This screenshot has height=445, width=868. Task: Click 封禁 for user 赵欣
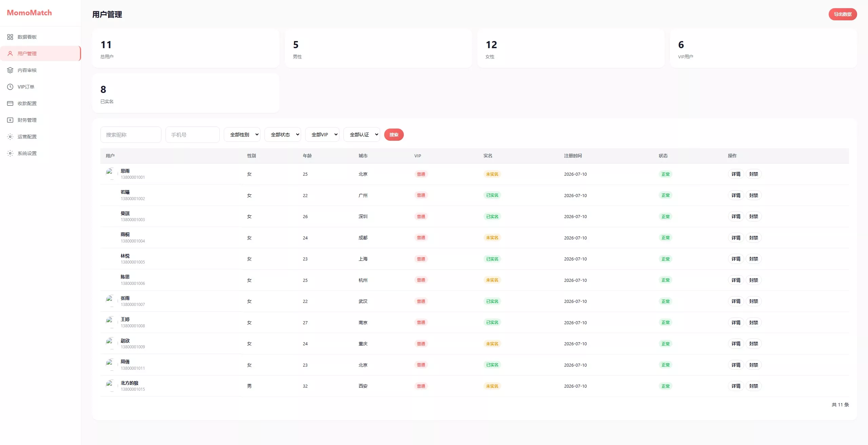(x=753, y=344)
